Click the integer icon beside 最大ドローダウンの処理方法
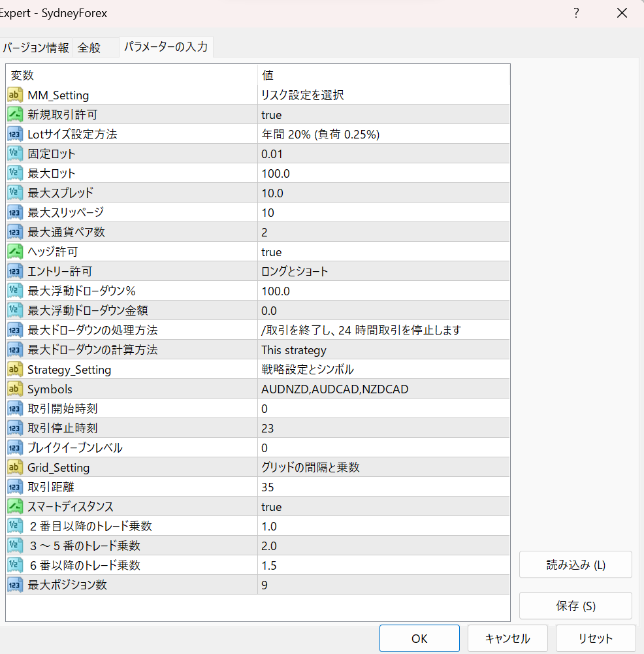The height and width of the screenshot is (654, 644). 14,330
